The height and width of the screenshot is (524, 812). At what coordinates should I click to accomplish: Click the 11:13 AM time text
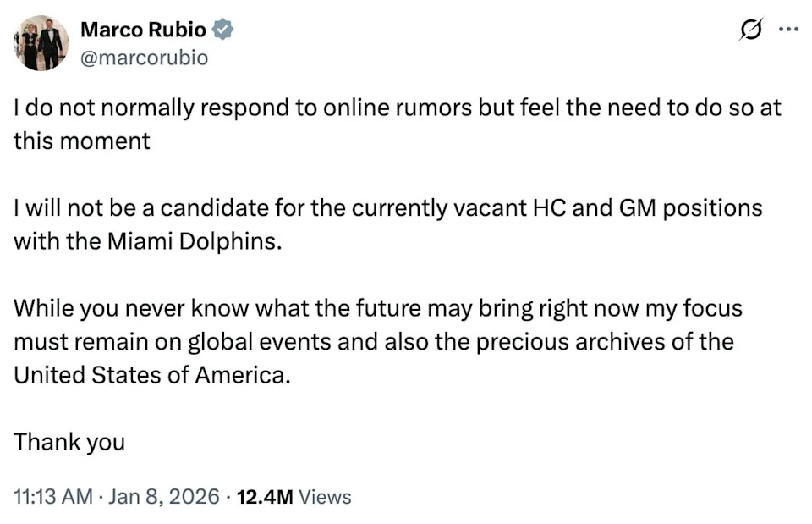click(53, 497)
